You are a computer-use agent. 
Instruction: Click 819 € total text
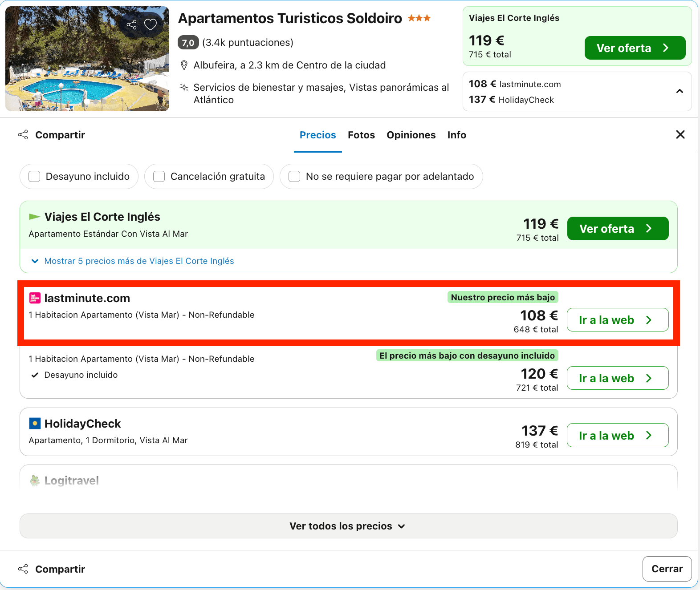[x=537, y=445]
